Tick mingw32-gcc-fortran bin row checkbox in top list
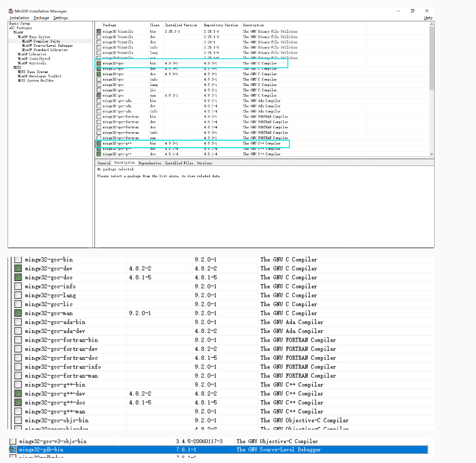Screen dimensions: 476x463 click(99, 117)
